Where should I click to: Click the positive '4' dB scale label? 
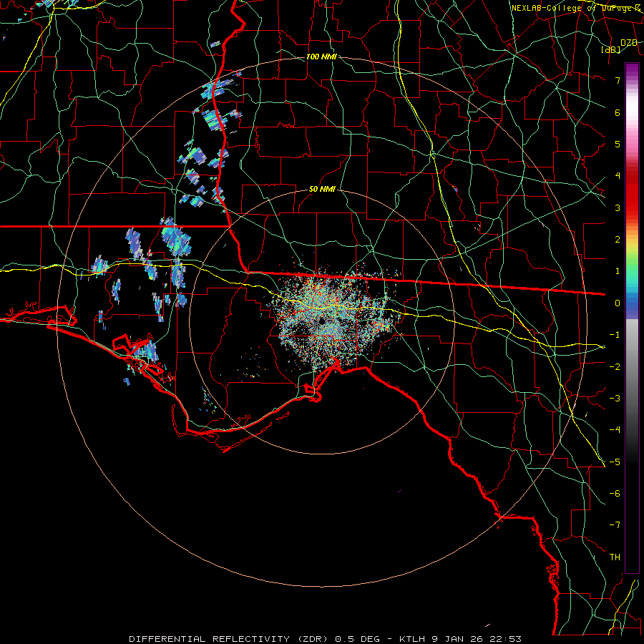(x=618, y=176)
